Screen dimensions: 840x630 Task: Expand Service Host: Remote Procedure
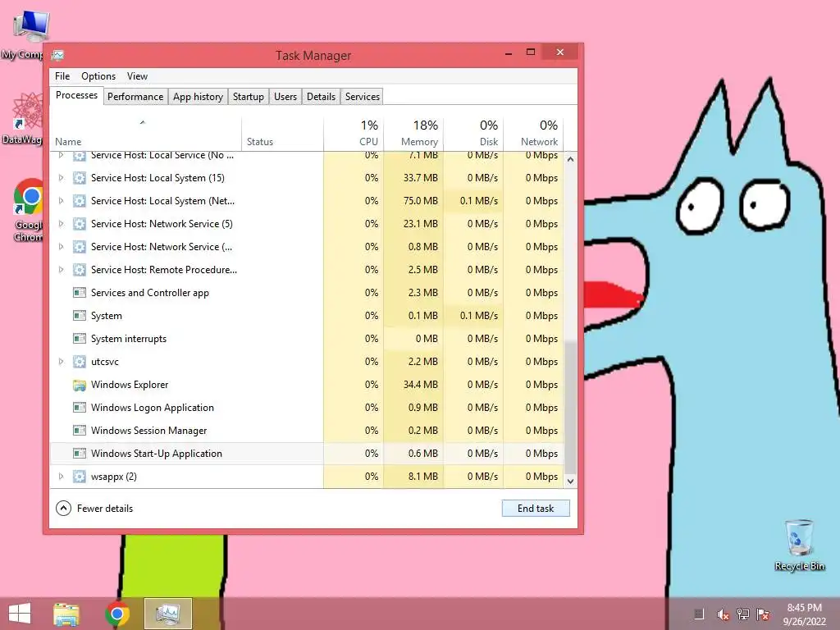click(61, 270)
